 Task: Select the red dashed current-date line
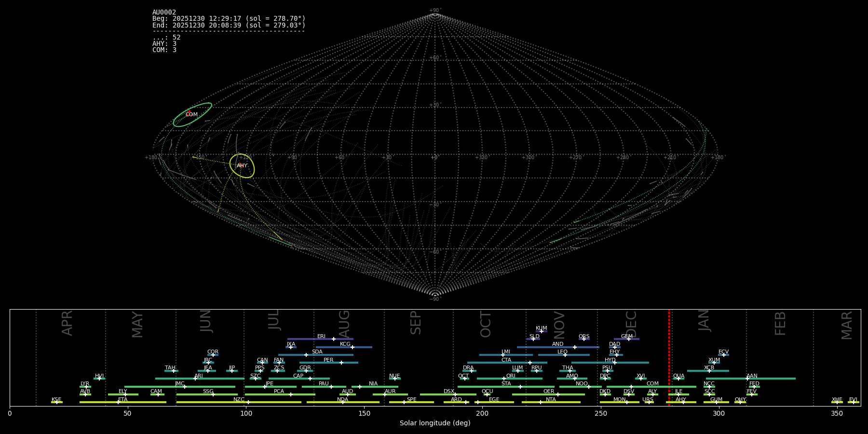[669, 357]
